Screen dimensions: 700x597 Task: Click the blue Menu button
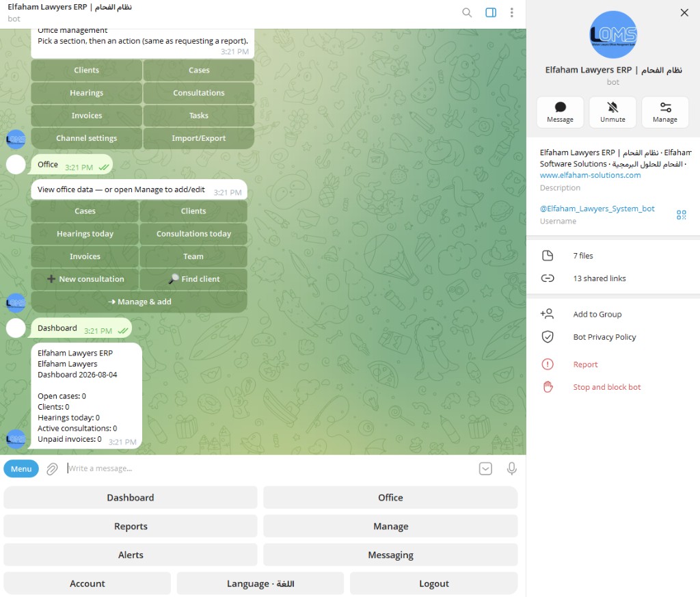click(x=21, y=469)
